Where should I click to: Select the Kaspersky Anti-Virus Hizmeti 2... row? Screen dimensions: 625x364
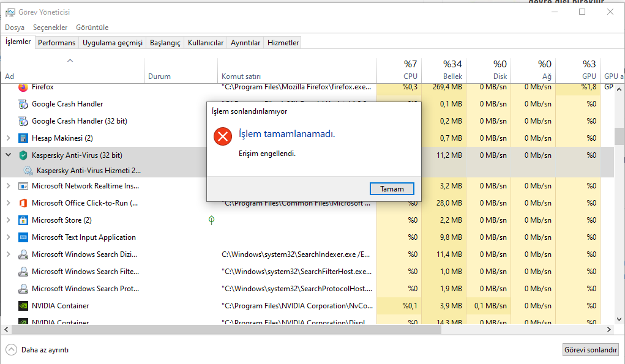coord(89,171)
